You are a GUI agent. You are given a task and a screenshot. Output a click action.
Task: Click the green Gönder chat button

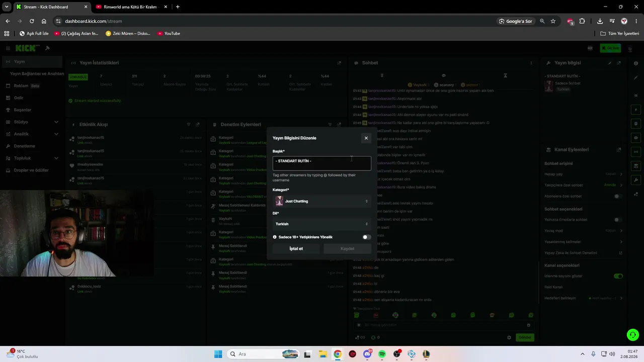[525, 337]
